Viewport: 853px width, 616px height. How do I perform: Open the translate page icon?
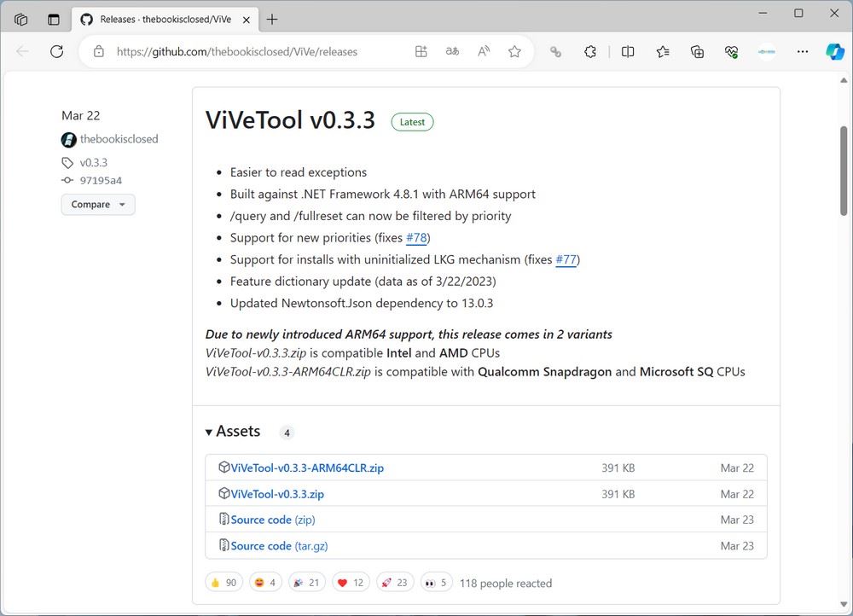click(452, 52)
